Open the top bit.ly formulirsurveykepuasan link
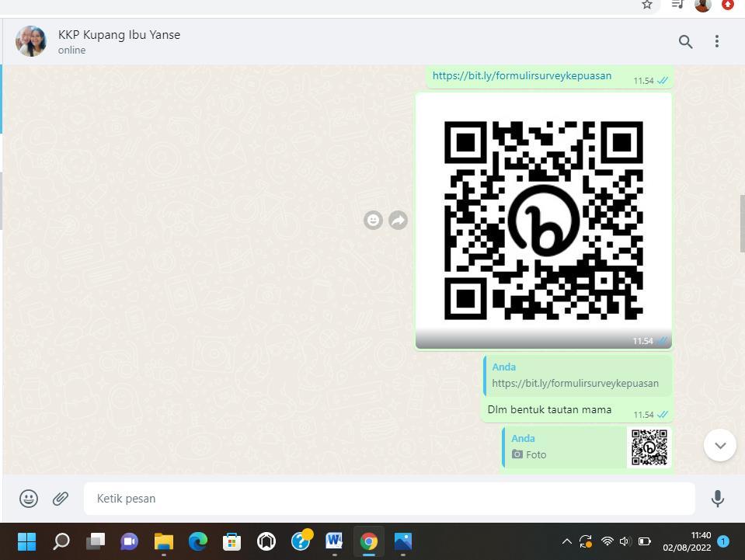Viewport: 745px width, 560px height. coord(522,75)
